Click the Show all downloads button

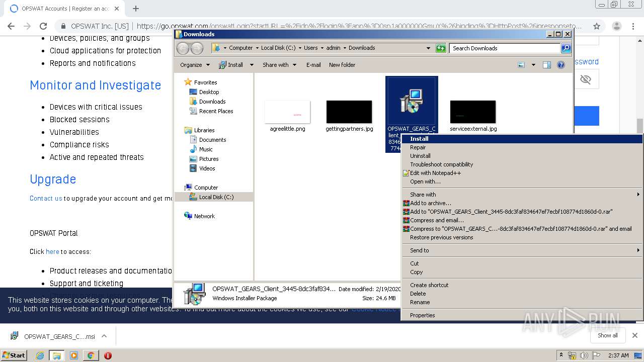607,335
